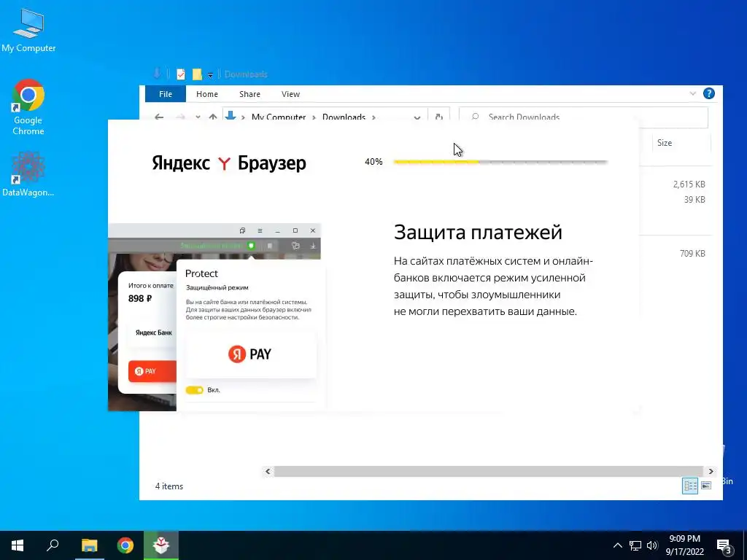Select the file sized 709 KB
This screenshot has width=747, height=560.
pyautogui.click(x=692, y=253)
